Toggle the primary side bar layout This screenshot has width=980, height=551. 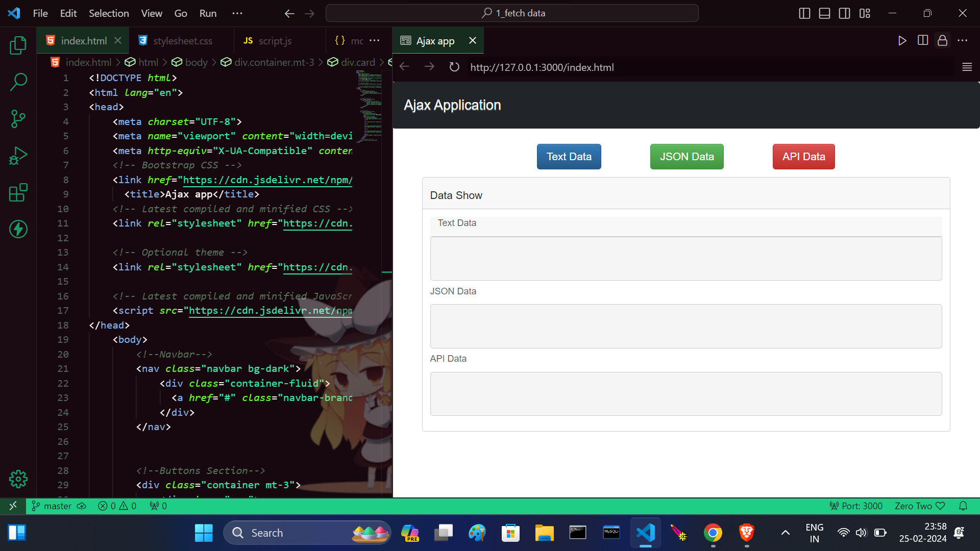coord(804,13)
